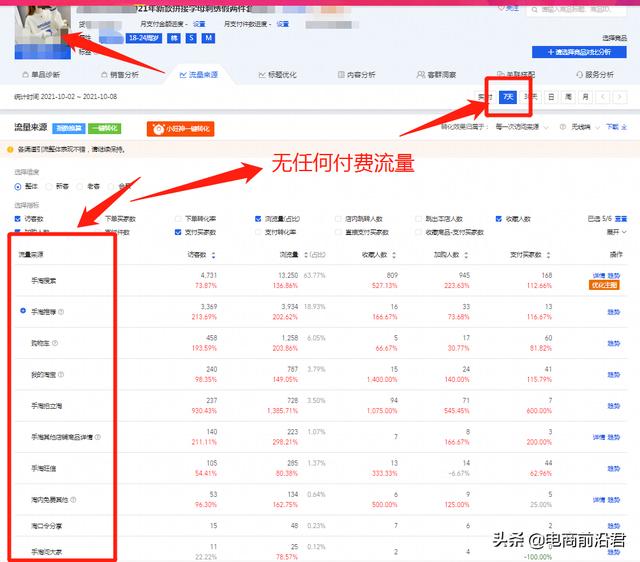This screenshot has height=562, width=640.
Task: Click the product search input box
Action: (x=576, y=9)
